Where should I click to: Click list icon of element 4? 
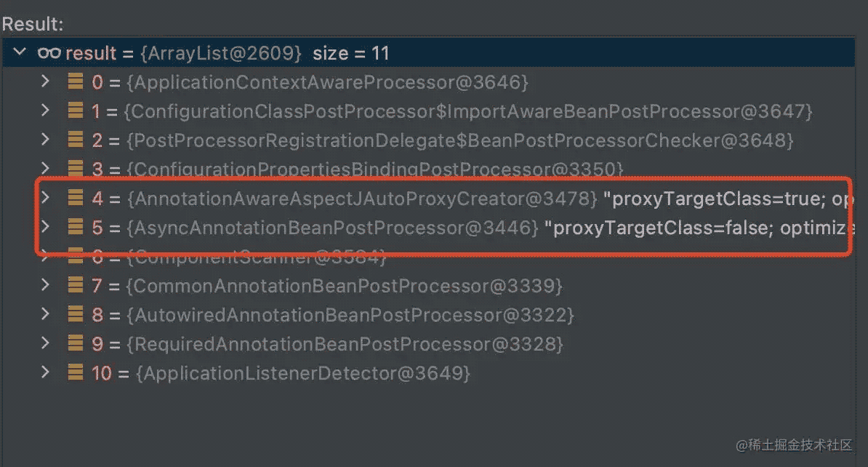(x=76, y=197)
